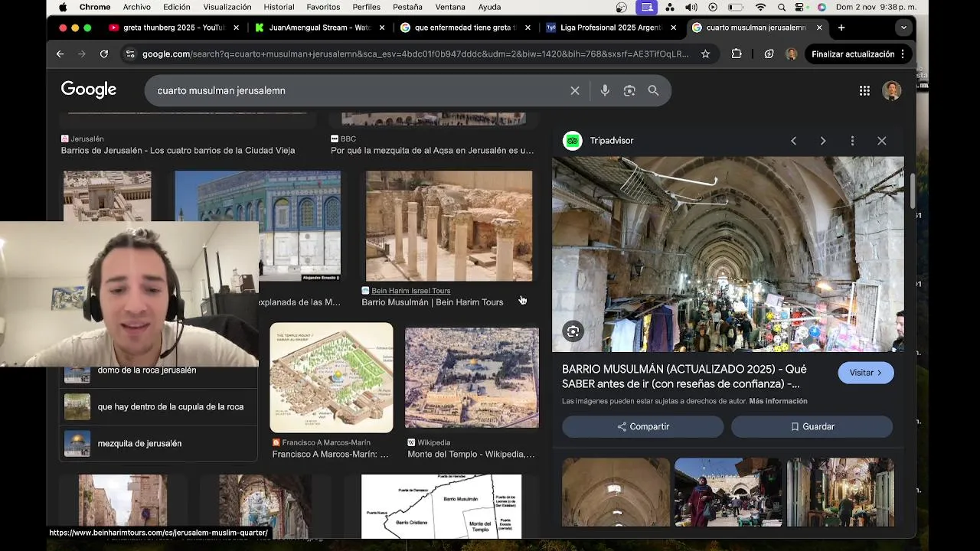Open the Wikipedia Monte del Templo thumbnail
The image size is (980, 551).
[472, 377]
